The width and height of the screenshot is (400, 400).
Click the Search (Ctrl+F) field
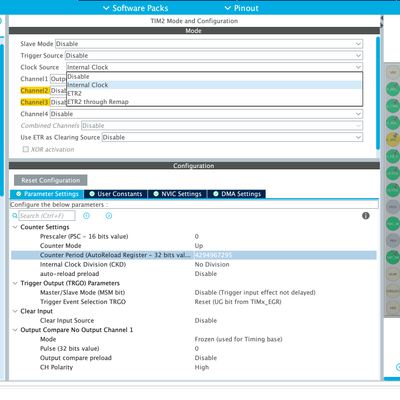(47, 216)
